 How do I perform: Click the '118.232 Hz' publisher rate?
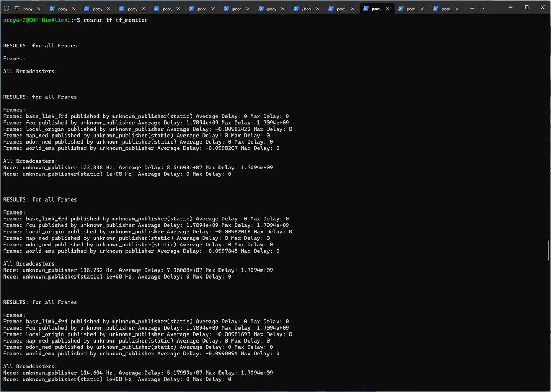pyautogui.click(x=96, y=270)
